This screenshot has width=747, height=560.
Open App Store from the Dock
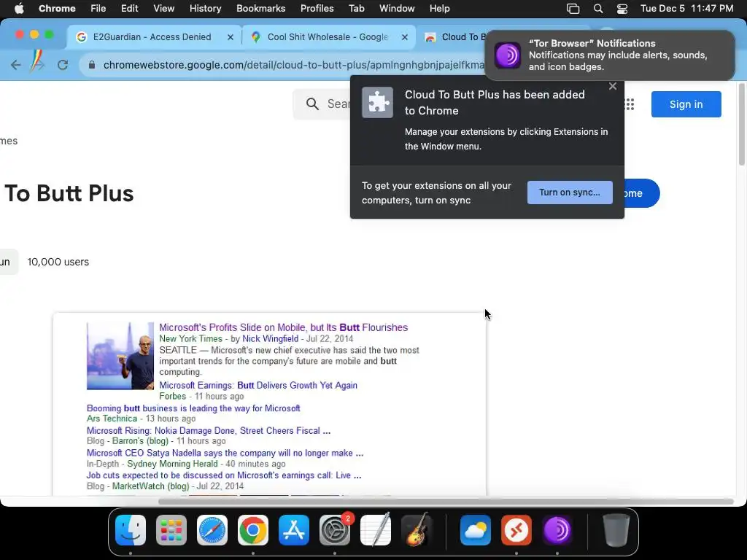pos(294,530)
